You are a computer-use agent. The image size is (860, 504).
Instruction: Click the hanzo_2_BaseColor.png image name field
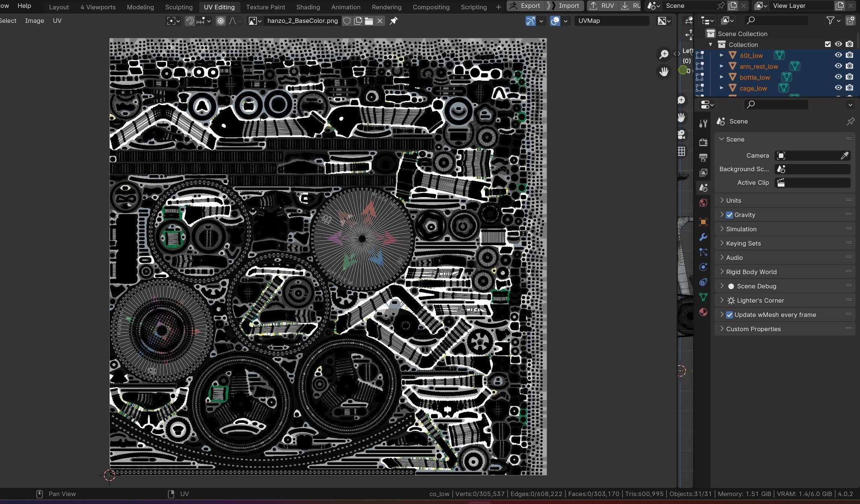[302, 21]
